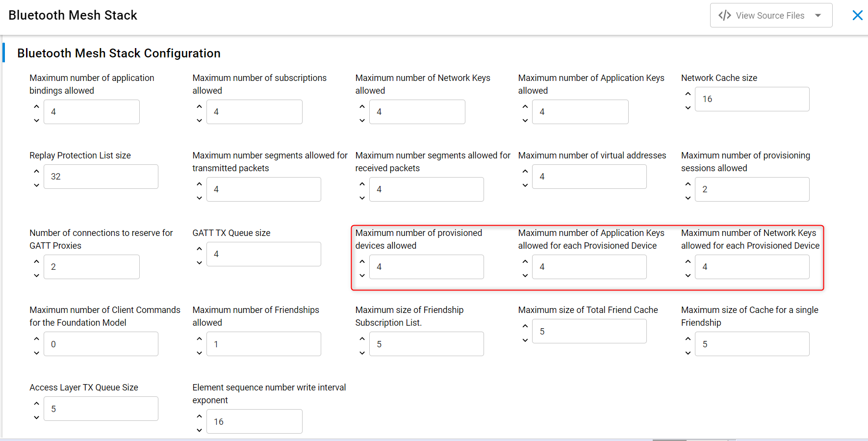Focus the Network Keys allowed value box
Image resolution: width=868 pixels, height=441 pixels.
click(417, 112)
